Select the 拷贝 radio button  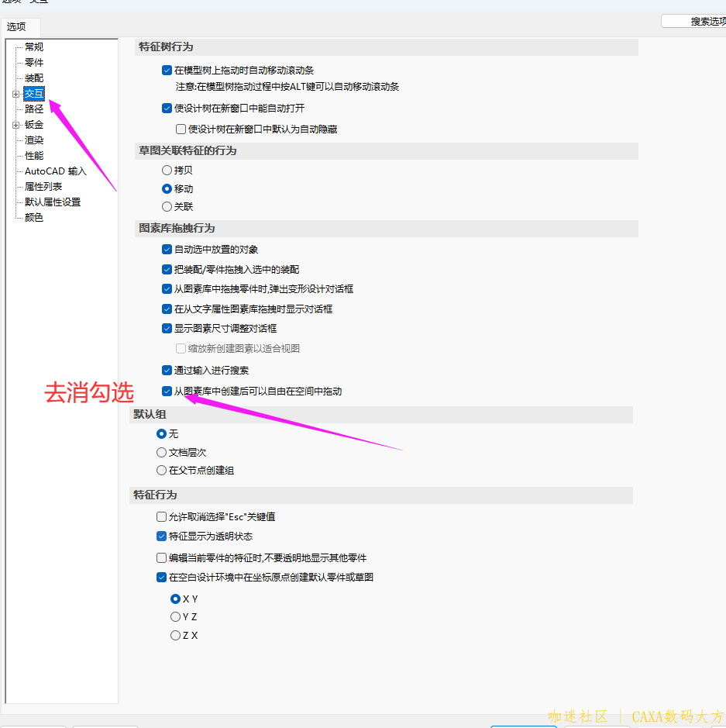[167, 170]
